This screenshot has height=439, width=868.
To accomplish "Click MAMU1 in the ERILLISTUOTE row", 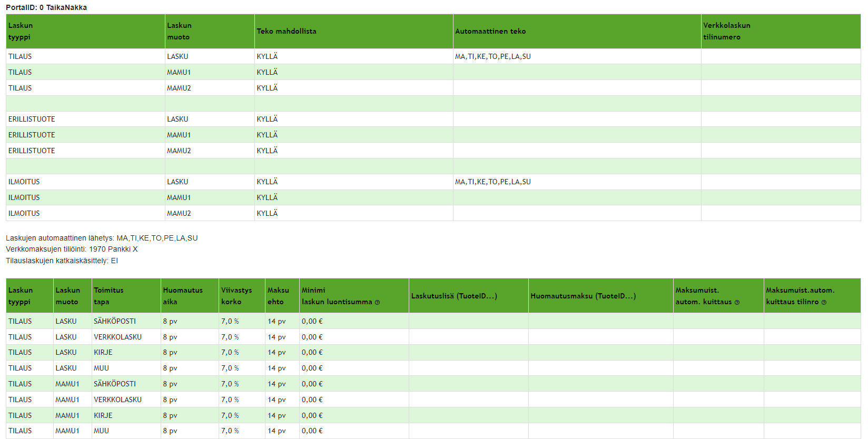I will (179, 135).
